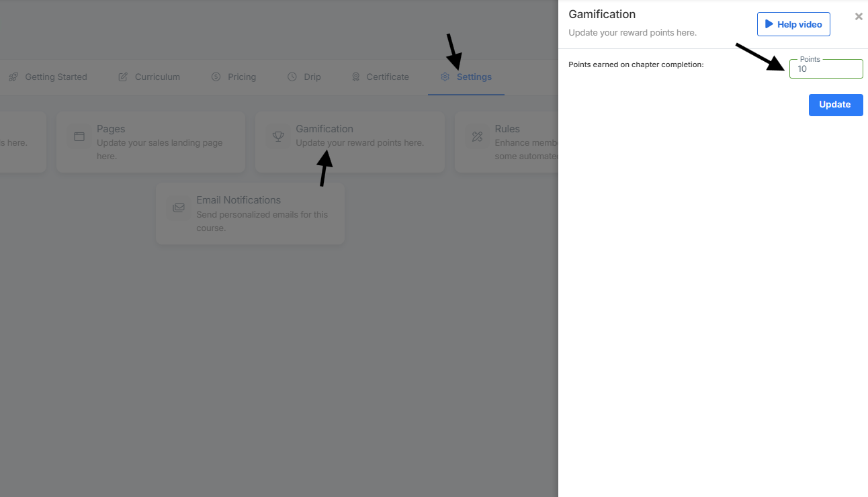Viewport: 868px width, 497px height.
Task: Open the Pricing tab
Action: tap(234, 77)
